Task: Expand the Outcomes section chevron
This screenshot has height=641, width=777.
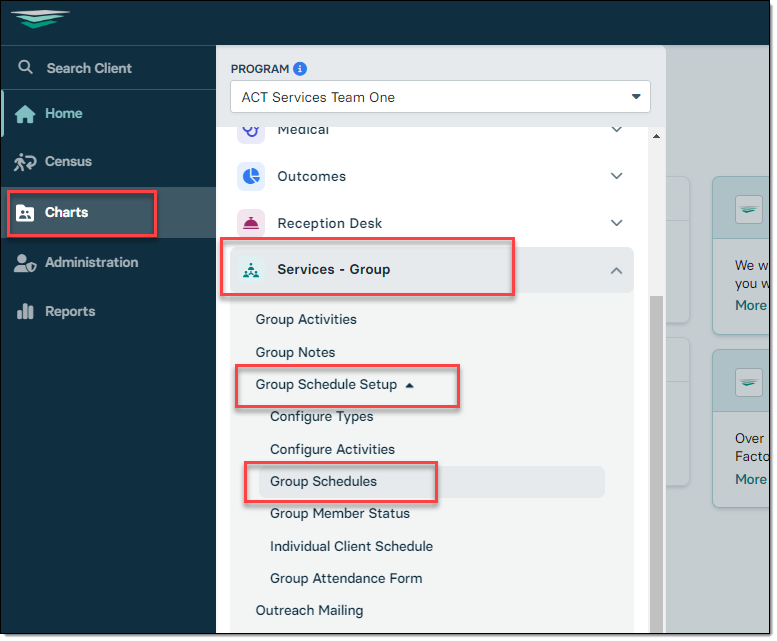Action: tap(616, 176)
